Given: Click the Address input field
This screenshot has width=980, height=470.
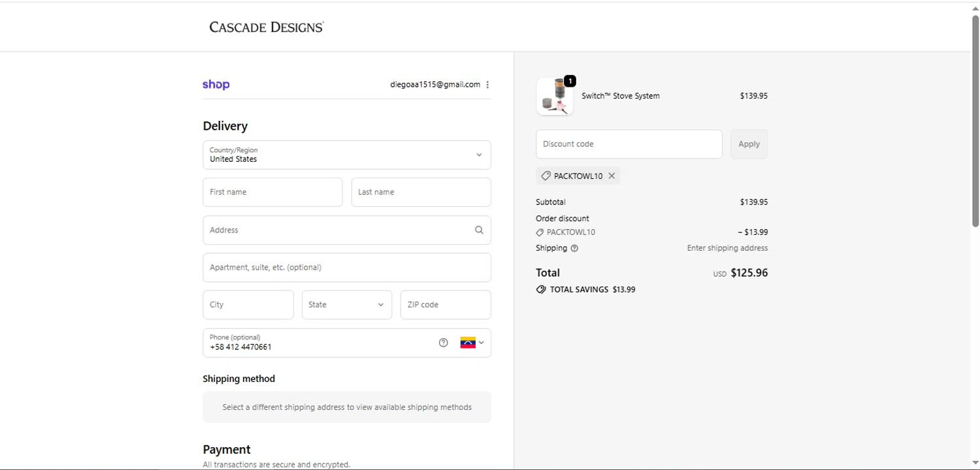Looking at the screenshot, I should (347, 230).
